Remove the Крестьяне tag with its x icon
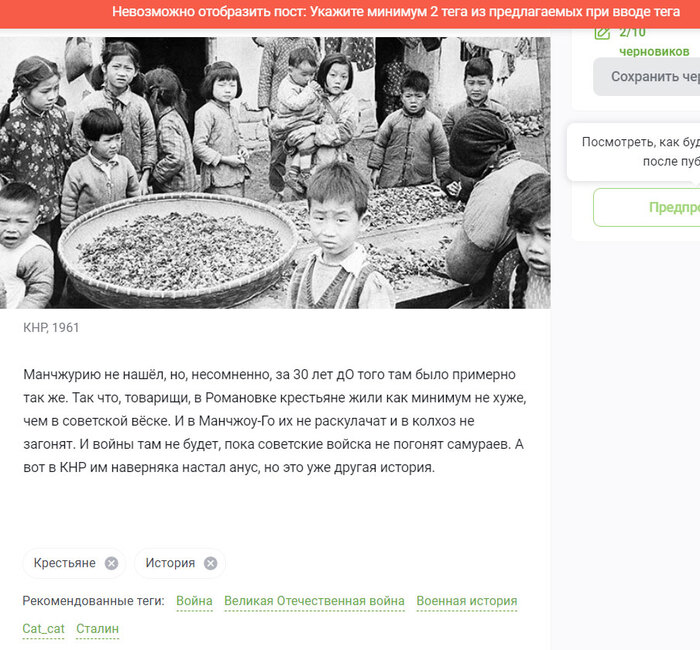The height and width of the screenshot is (650, 700). tap(111, 563)
